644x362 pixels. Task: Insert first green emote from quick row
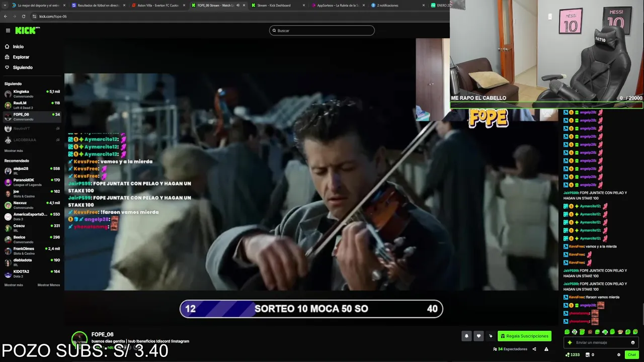(x=567, y=332)
